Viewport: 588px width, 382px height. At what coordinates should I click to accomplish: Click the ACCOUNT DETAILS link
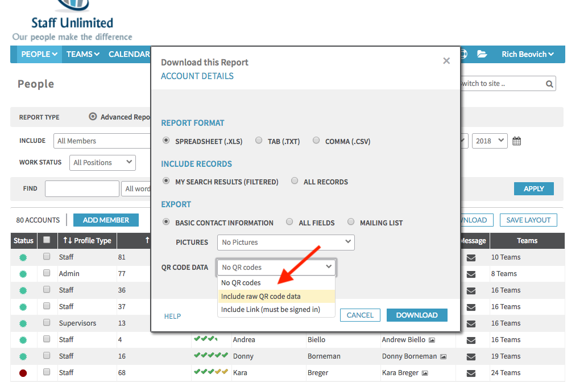point(197,76)
